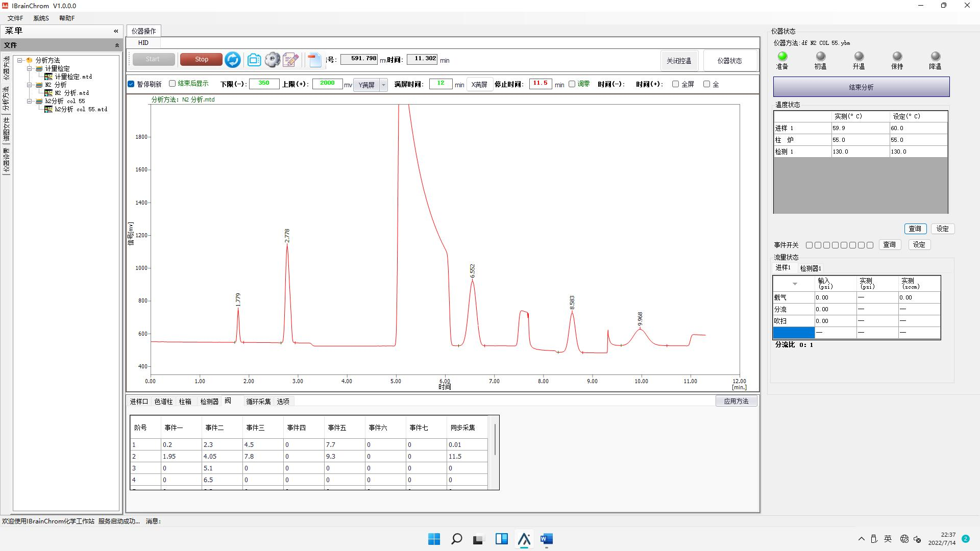This screenshot has width=980, height=551.
Task: Open the 帮助F menu
Action: pos(67,18)
